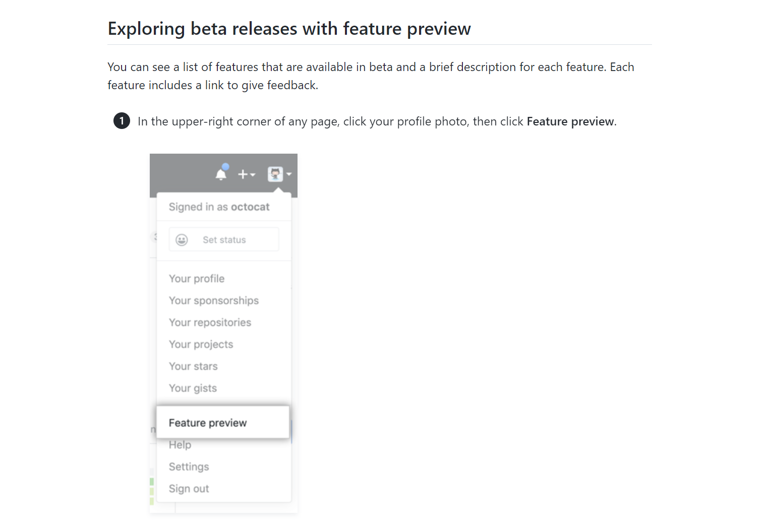Click the notifications bell icon
Screen dimensions: 770x532
tap(222, 174)
